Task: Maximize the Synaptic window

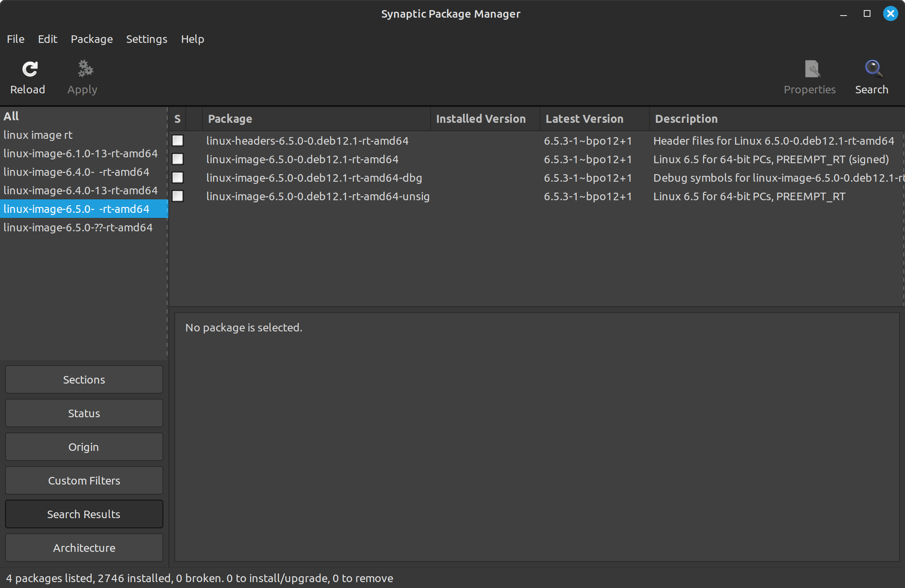Action: (x=867, y=14)
